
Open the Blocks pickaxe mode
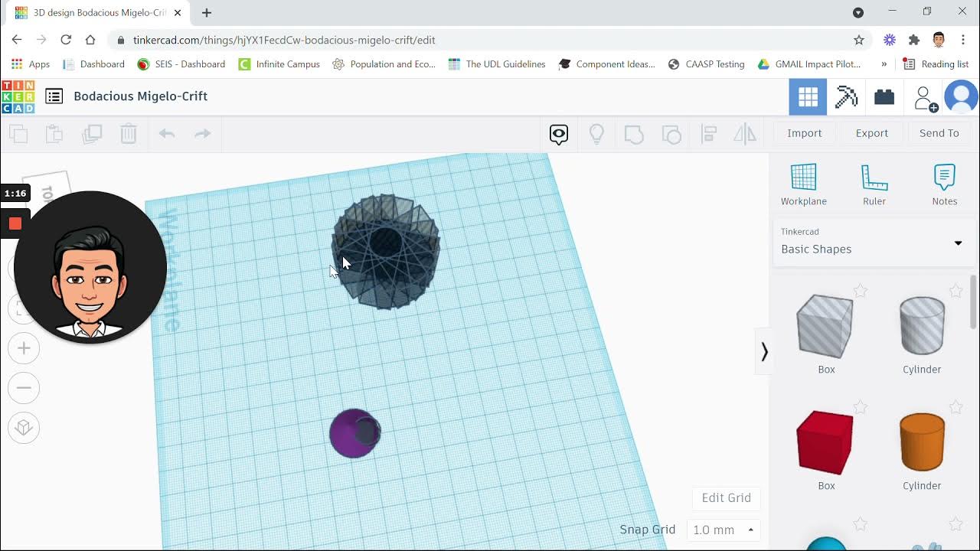click(846, 97)
